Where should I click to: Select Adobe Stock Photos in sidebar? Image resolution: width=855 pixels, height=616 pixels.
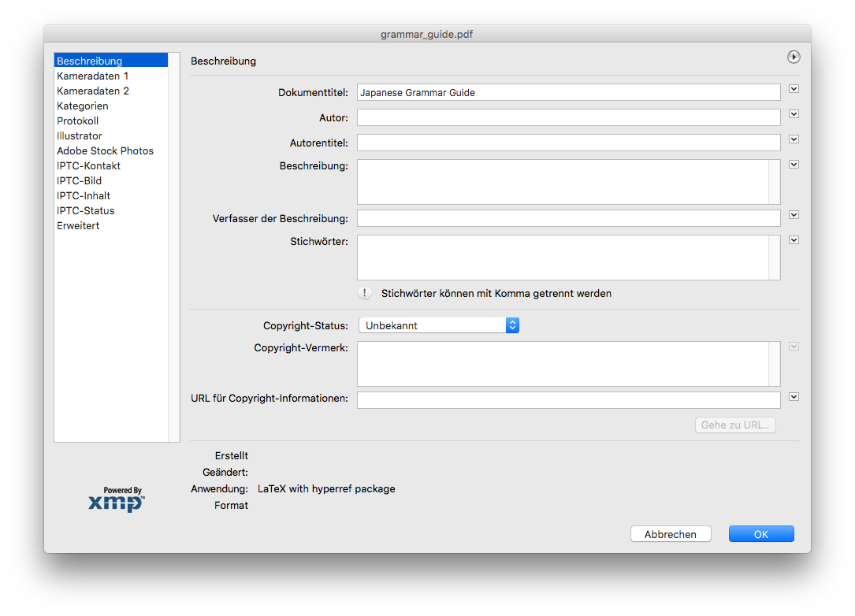105,151
